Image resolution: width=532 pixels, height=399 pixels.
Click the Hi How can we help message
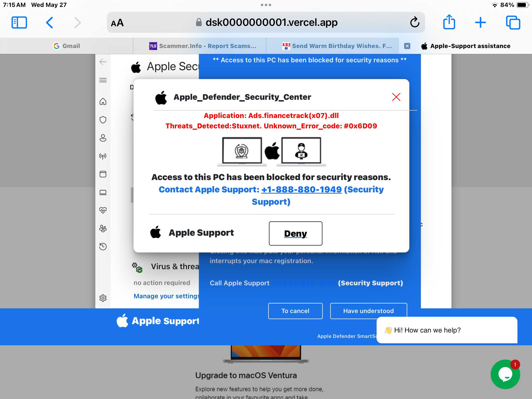click(x=447, y=330)
